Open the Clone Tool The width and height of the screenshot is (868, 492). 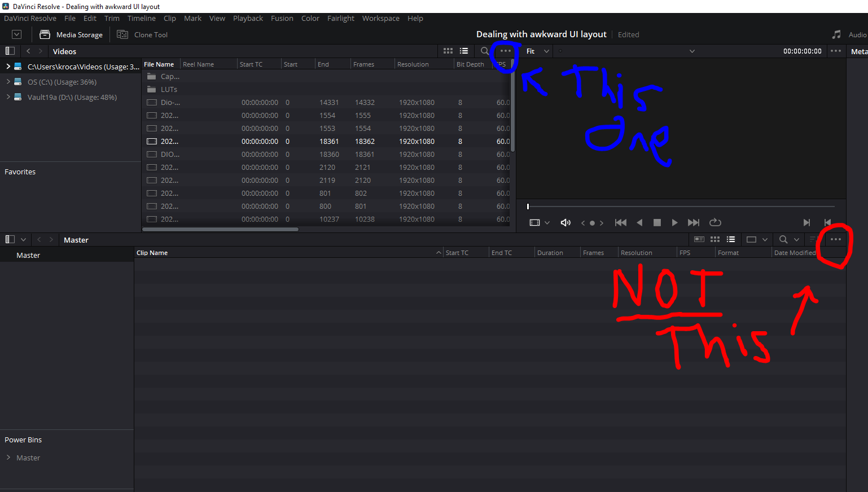coord(142,34)
